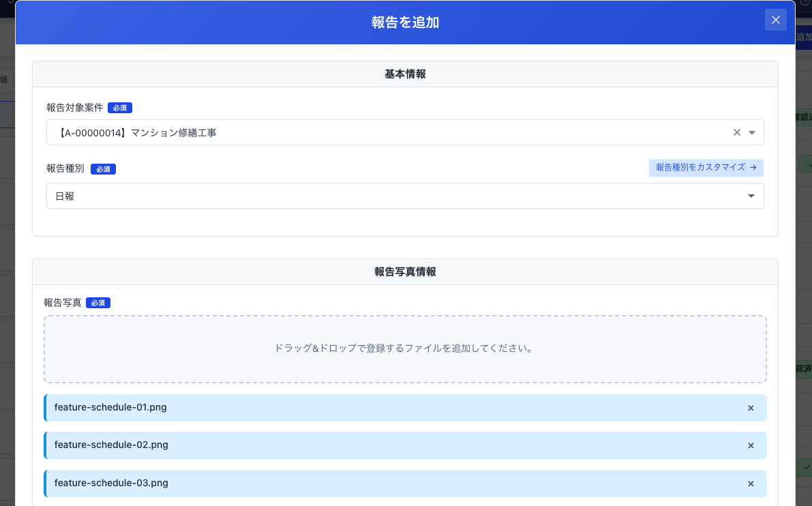Click the 報告写真 field label
Image resolution: width=812 pixels, height=506 pixels.
click(63, 303)
